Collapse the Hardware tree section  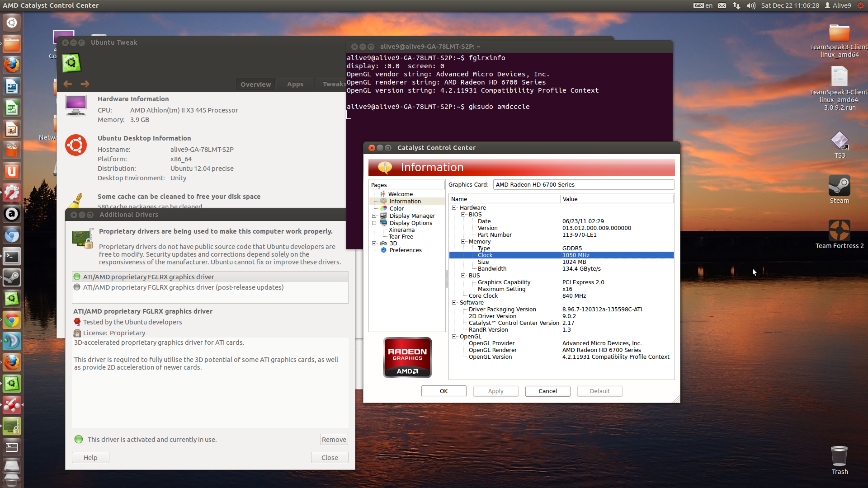(x=454, y=208)
